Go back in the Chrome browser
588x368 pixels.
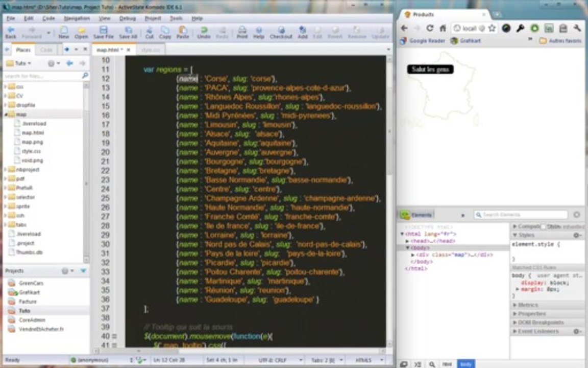pyautogui.click(x=404, y=28)
